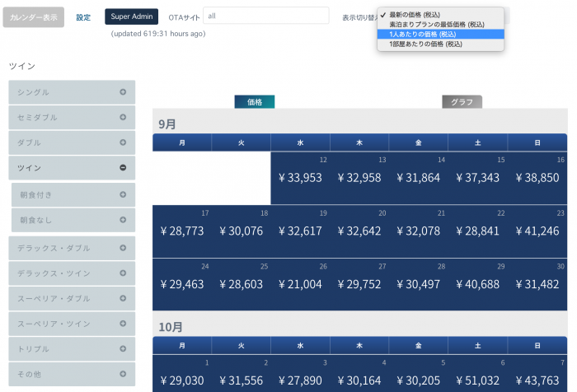The height and width of the screenshot is (392, 577).
Task: Open the 朝食付き sub-item label
Action: pos(35,195)
